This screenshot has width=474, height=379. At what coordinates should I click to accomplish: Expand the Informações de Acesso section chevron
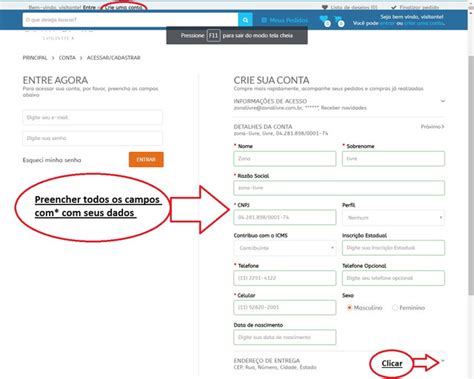pos(443,101)
